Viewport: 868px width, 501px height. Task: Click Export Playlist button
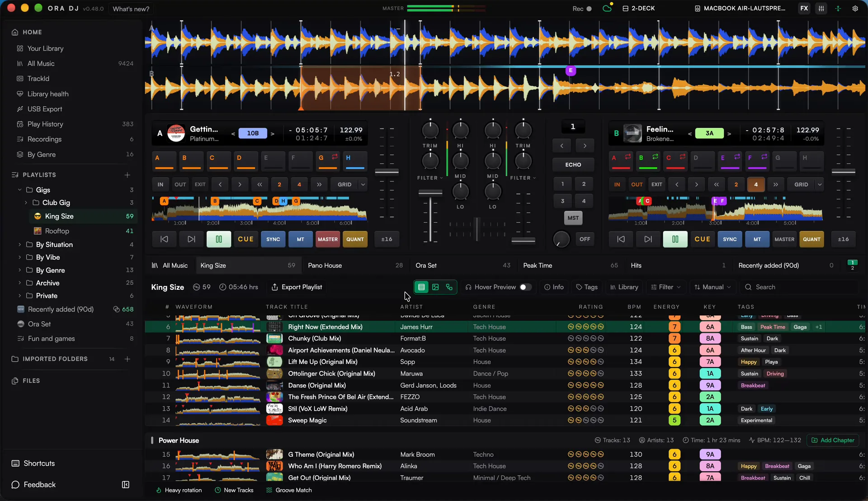click(x=297, y=287)
